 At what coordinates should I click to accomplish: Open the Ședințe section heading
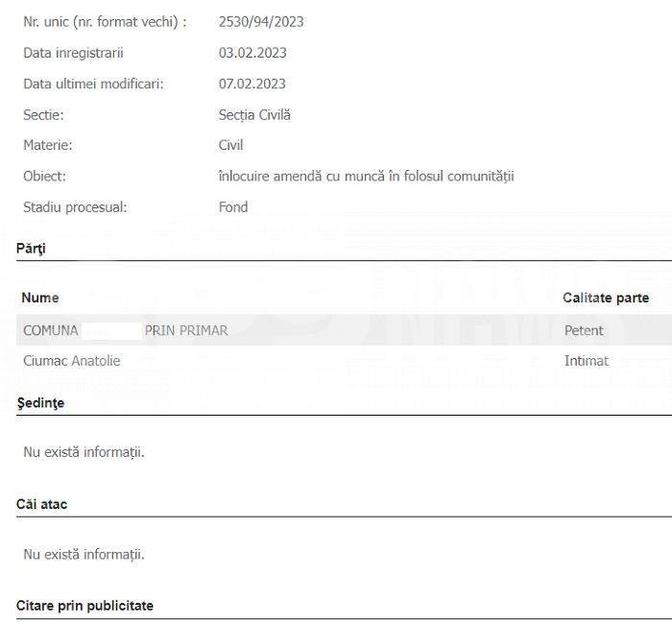[x=40, y=403]
